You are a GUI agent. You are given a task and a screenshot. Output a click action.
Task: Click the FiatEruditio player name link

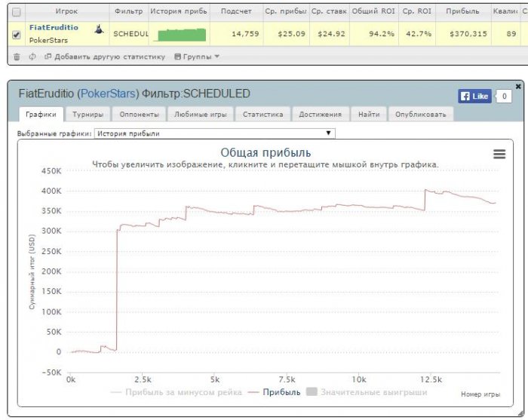(x=54, y=28)
